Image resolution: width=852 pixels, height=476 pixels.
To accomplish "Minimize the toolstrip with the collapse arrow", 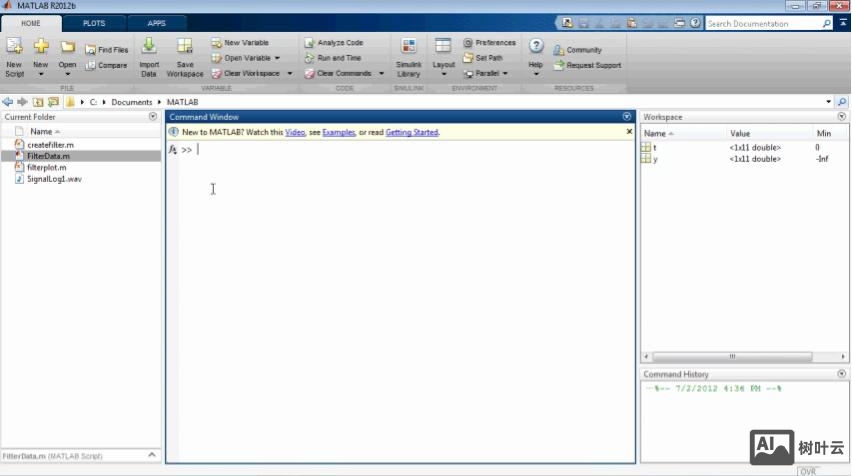I will coord(843,23).
